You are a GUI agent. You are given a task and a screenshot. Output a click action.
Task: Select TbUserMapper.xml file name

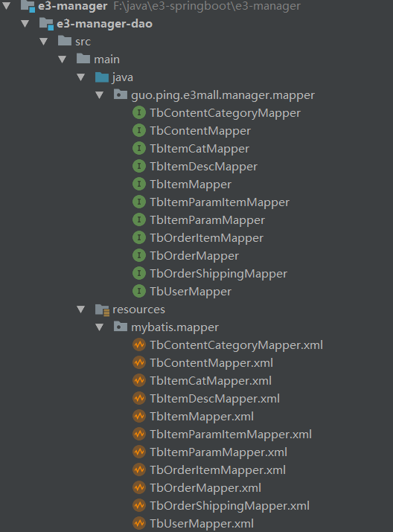[x=202, y=524]
